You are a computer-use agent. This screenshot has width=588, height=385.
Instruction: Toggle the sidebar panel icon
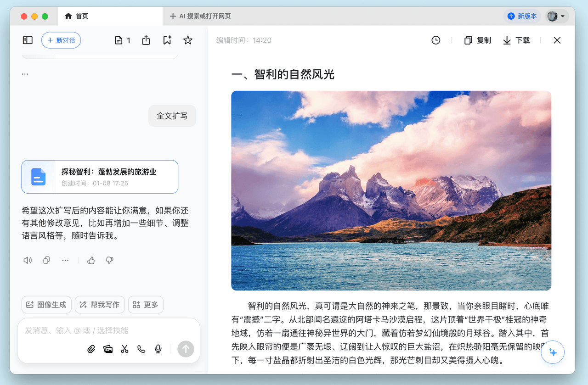tap(28, 40)
